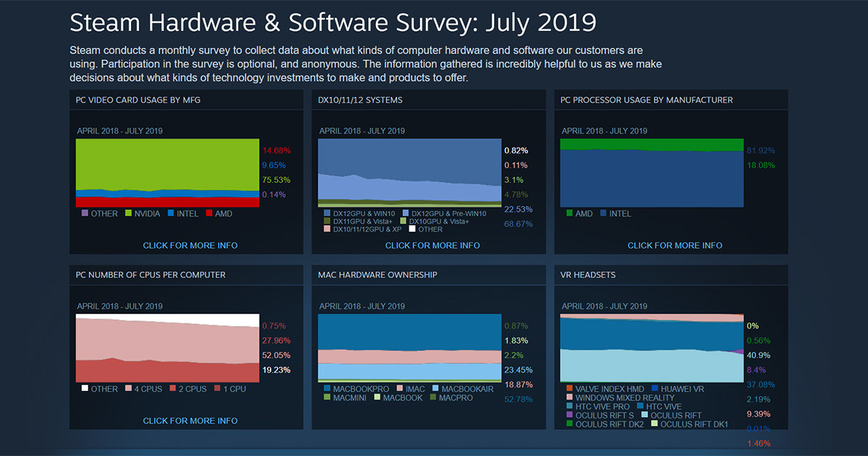
Task: Click the VALVE INDEX HMD legend swatch
Action: coord(569,389)
